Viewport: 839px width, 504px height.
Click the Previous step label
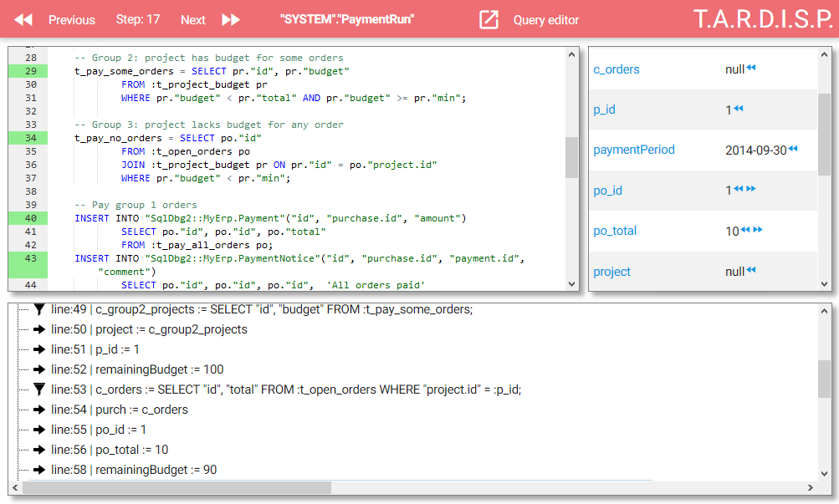pyautogui.click(x=72, y=20)
